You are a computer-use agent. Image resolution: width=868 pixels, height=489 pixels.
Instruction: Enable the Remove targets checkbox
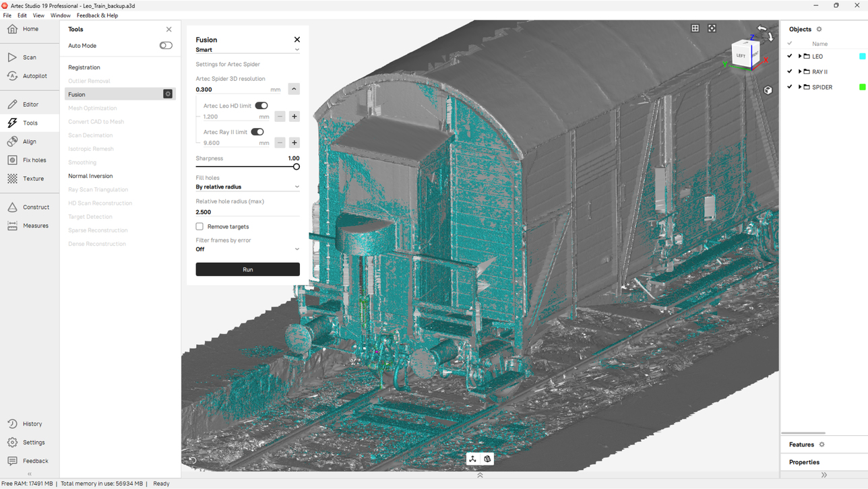point(199,226)
